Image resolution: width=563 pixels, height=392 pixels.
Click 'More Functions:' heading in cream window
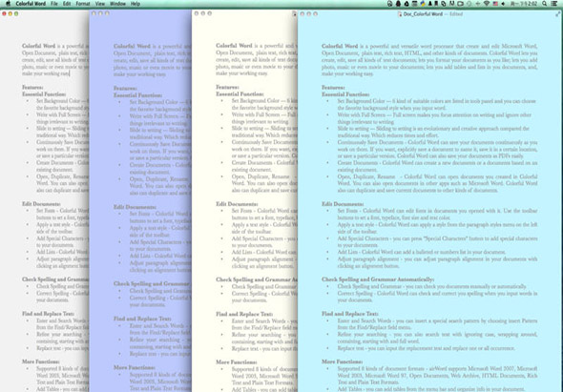(237, 362)
